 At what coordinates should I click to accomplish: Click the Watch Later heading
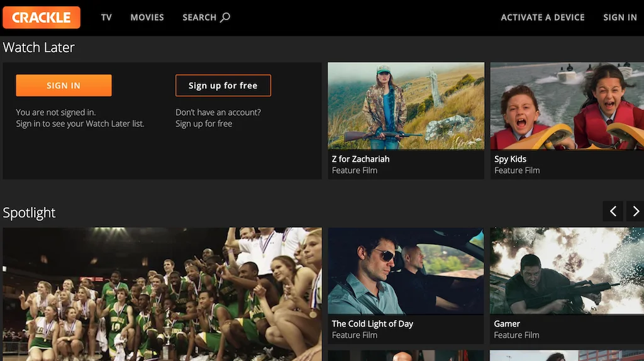(38, 47)
